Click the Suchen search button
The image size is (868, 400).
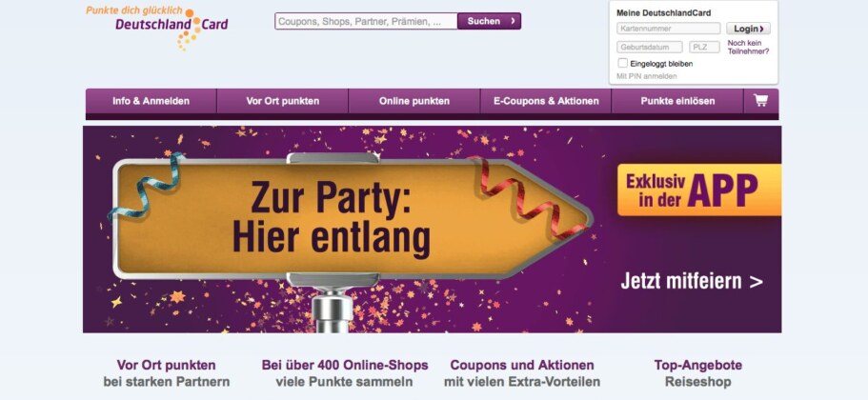tap(490, 21)
